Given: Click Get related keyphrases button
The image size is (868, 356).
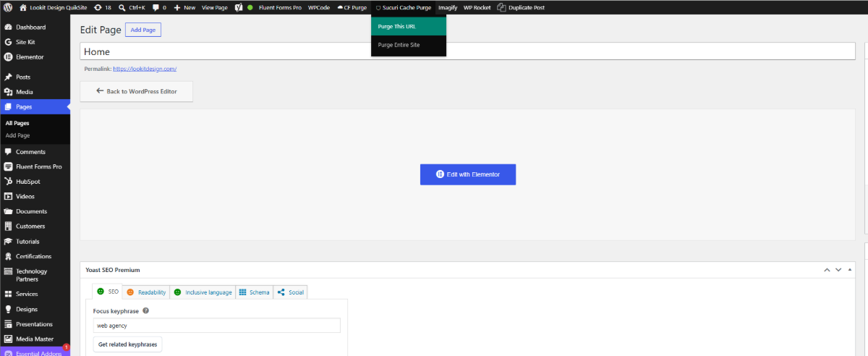Looking at the screenshot, I should pos(127,344).
